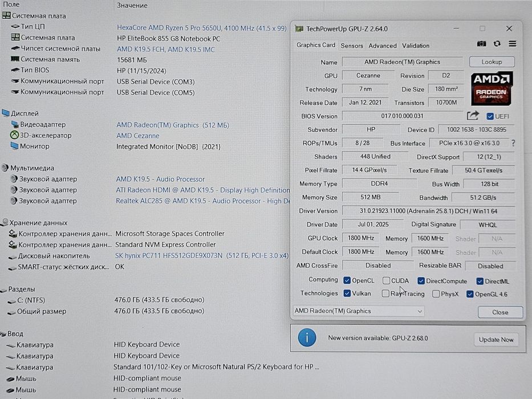Viewport: 532px width, 399px height.
Task: Open the Validation tab
Action: click(x=416, y=46)
